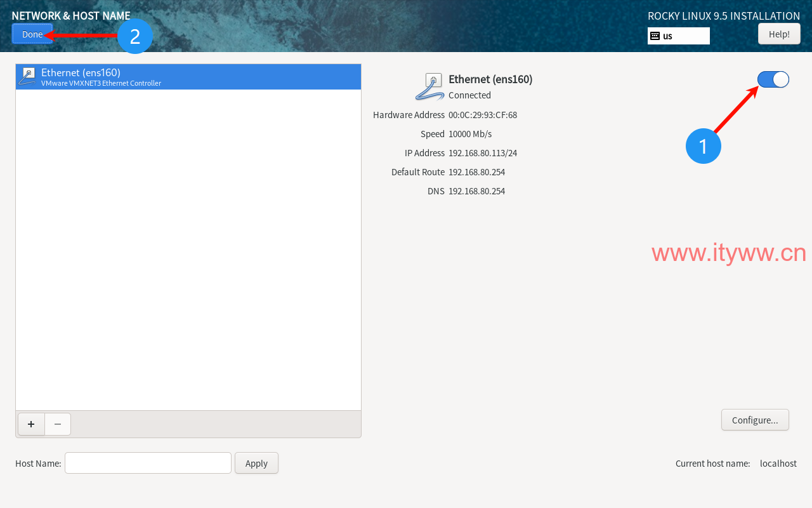Screen dimensions: 812x508
Task: Open the Help! button
Action: (779, 34)
